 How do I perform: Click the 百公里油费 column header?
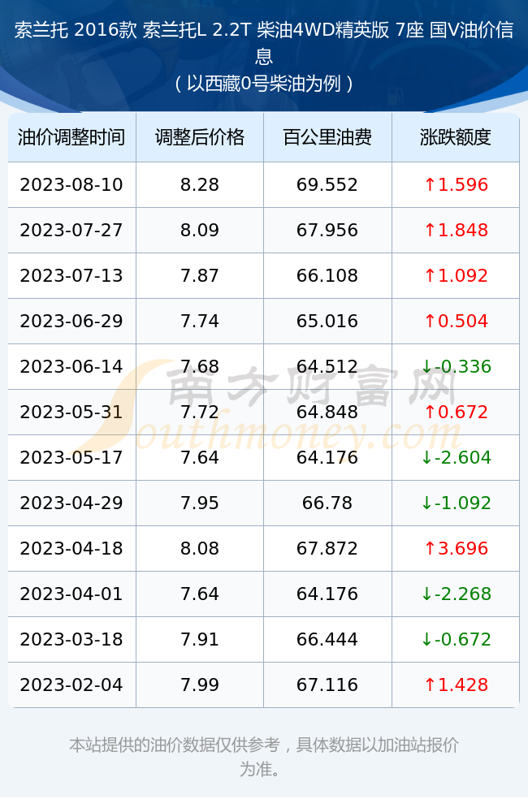click(327, 137)
